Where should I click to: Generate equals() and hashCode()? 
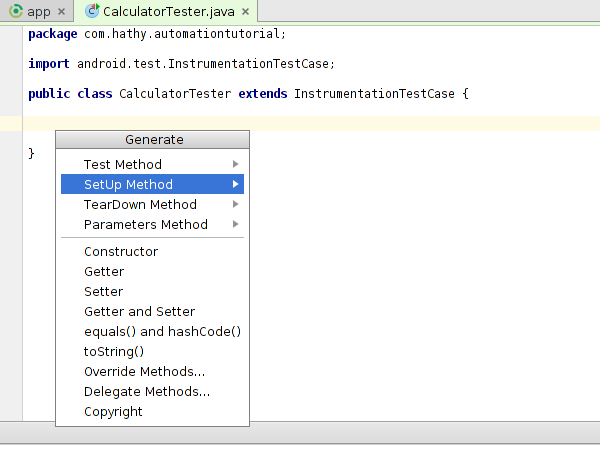tap(162, 331)
